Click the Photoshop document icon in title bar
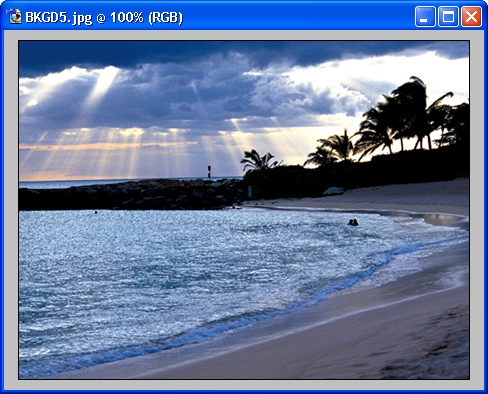Image resolution: width=488 pixels, height=394 pixels. point(14,17)
